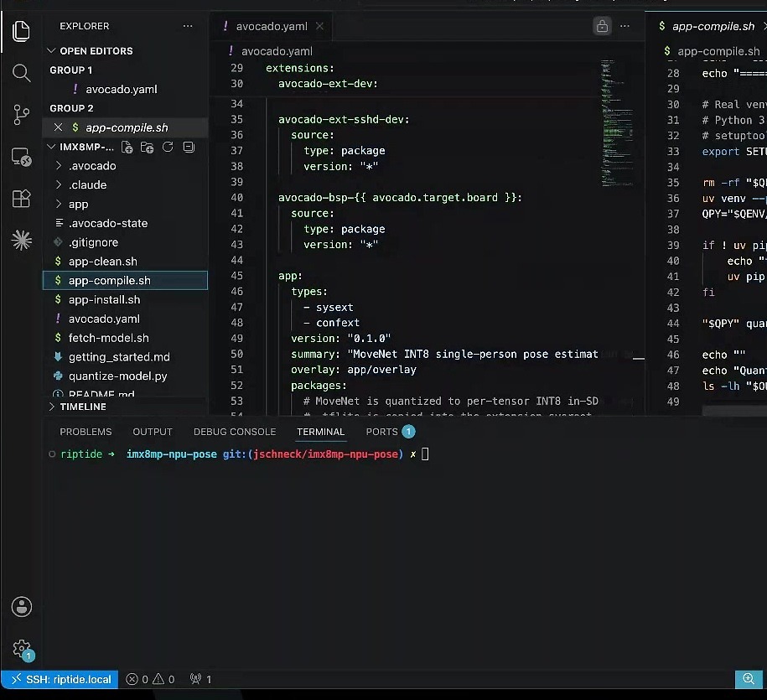Screen dimensions: 767x700
Task: Toggle the editor read-only lock icon
Action: pos(602,26)
